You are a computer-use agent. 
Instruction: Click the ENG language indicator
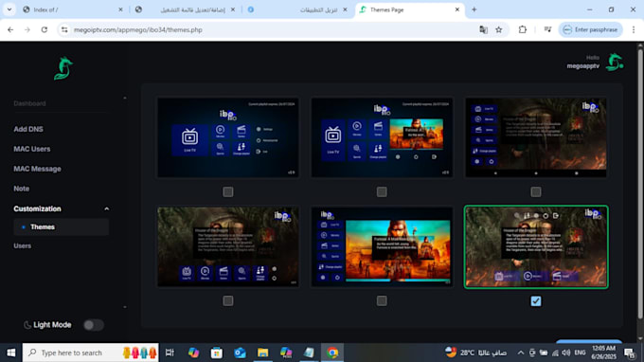(580, 353)
